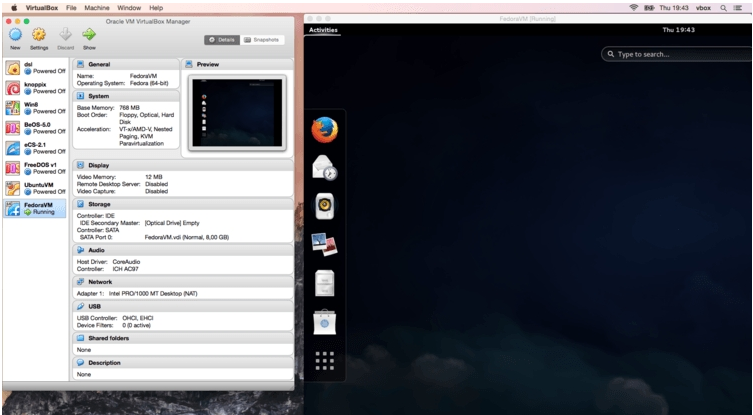Open Shotwell photos icon in dash

pyautogui.click(x=324, y=244)
